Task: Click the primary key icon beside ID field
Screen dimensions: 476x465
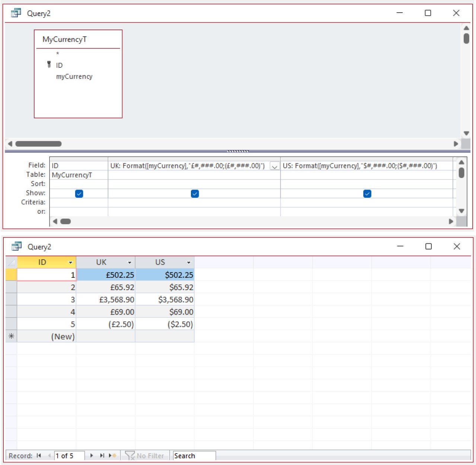Action: tap(49, 64)
